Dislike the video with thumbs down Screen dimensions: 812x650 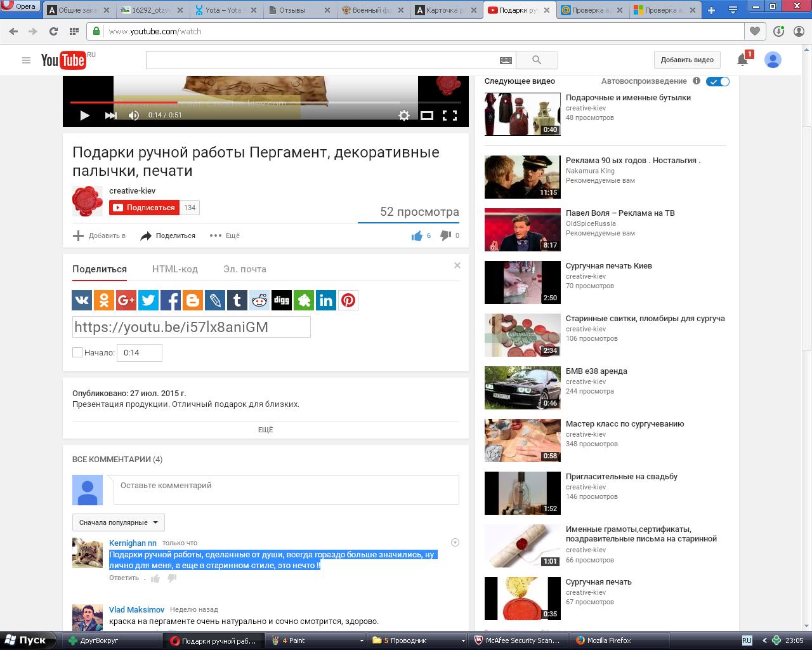pos(445,236)
